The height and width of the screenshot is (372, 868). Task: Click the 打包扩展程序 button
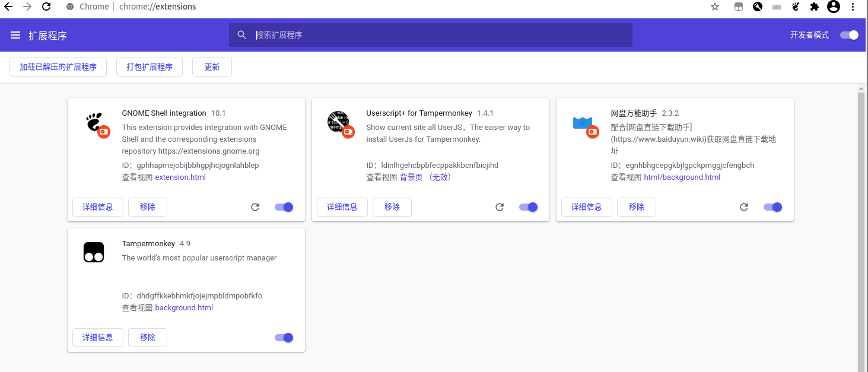(x=150, y=67)
